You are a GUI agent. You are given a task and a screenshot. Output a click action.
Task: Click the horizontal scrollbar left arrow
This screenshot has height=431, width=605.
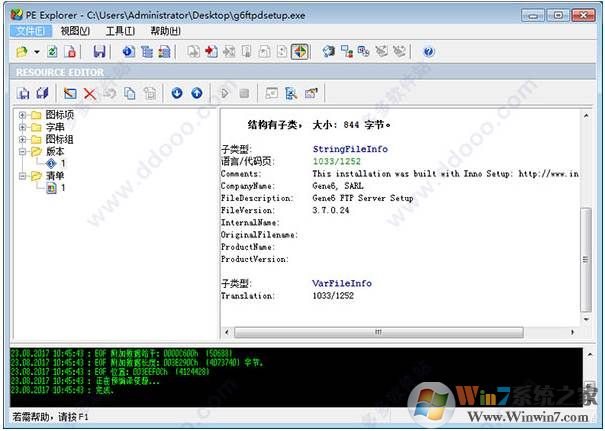click(227, 332)
